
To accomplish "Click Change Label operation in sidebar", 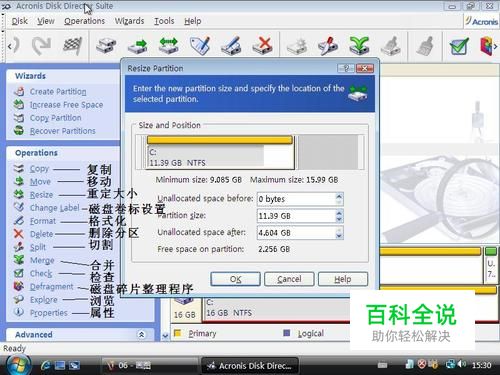I will point(55,208).
